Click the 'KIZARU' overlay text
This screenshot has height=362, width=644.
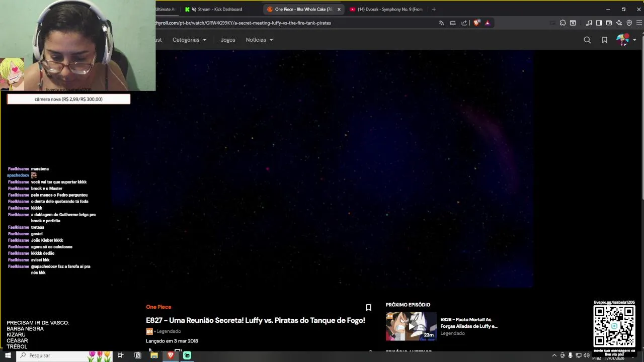[16, 335]
